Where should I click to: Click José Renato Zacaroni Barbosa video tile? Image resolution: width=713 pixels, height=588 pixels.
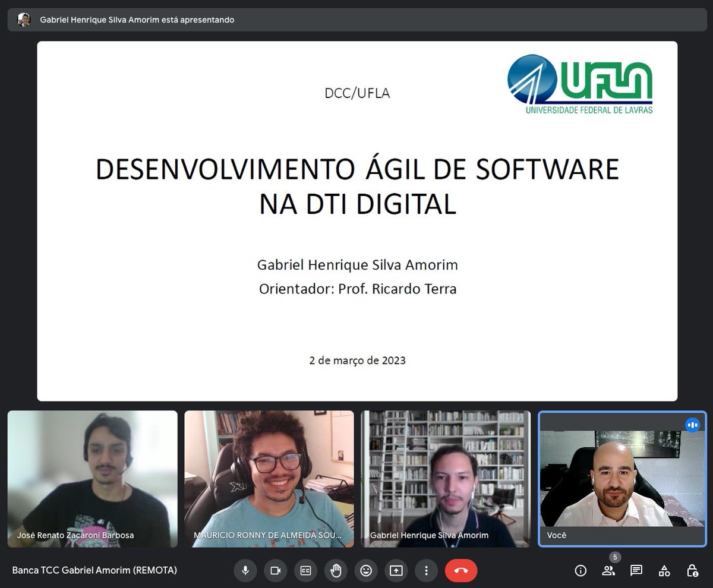pyautogui.click(x=92, y=479)
